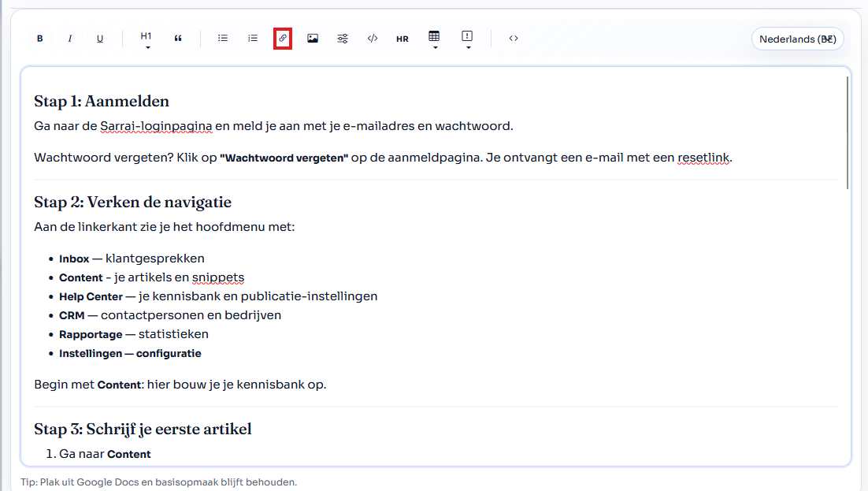Image resolution: width=868 pixels, height=491 pixels.
Task: Open the embed settings sliders icon
Action: coord(343,37)
